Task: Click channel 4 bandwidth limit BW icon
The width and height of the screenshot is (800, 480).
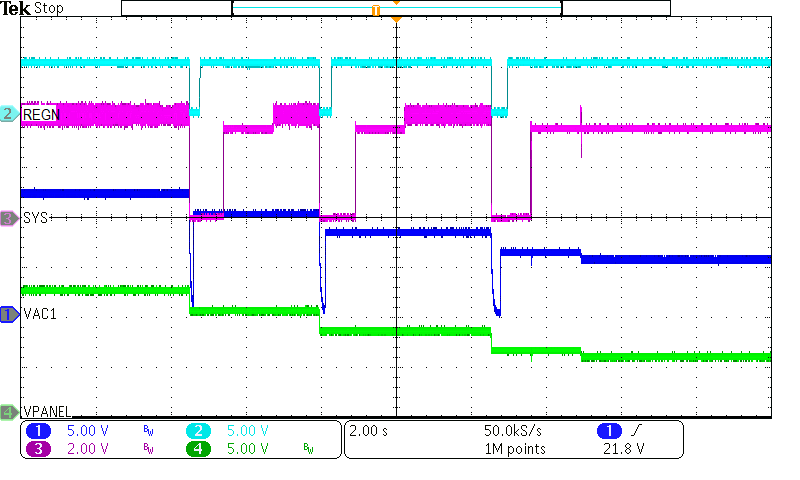Action: [308, 449]
